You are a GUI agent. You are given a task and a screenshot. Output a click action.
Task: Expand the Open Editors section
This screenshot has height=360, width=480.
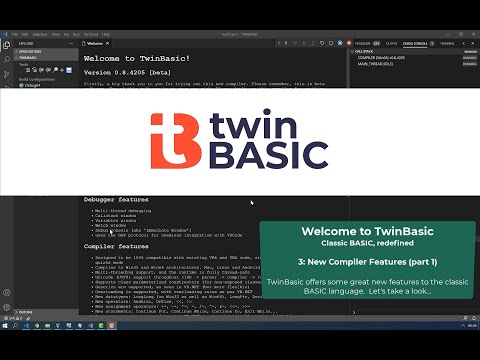[x=46, y=51]
